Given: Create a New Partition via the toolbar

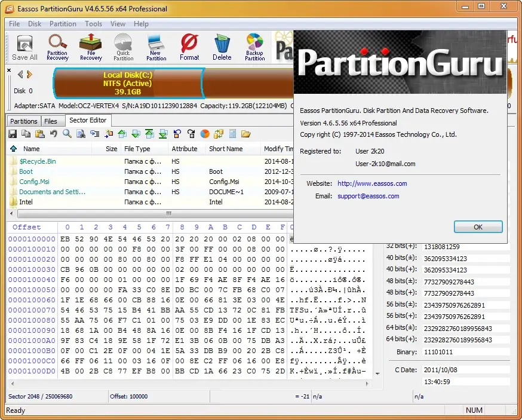Looking at the screenshot, I should click(156, 48).
